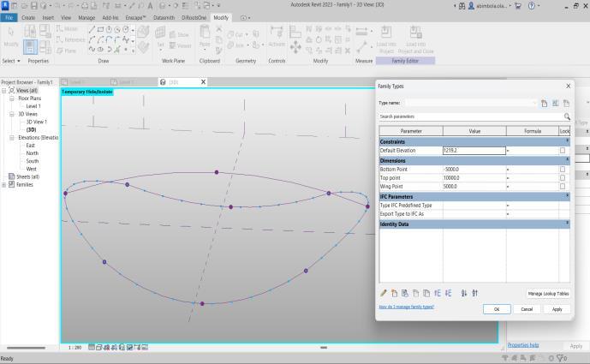
Task: Switch to the Enscape ribbon tab
Action: click(135, 18)
